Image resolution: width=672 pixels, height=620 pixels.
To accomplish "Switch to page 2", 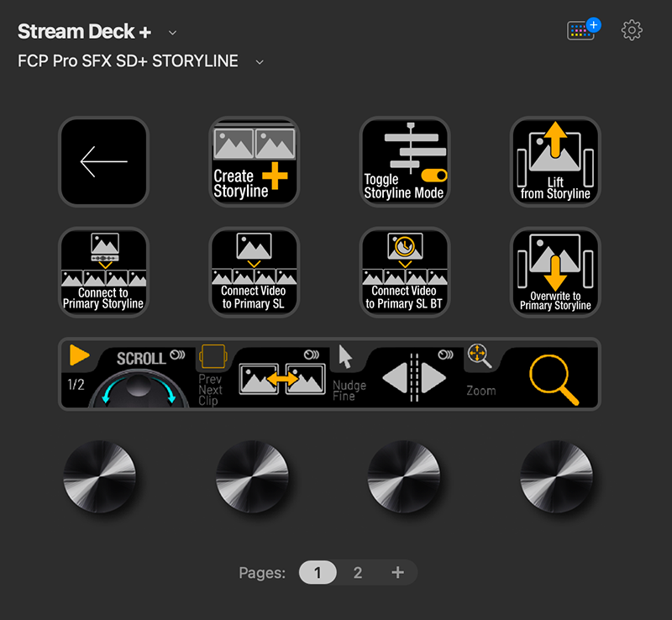I will 357,572.
